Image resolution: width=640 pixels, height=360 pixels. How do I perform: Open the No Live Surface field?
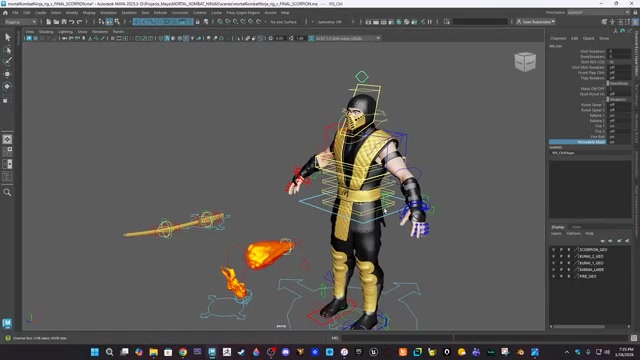(x=284, y=22)
